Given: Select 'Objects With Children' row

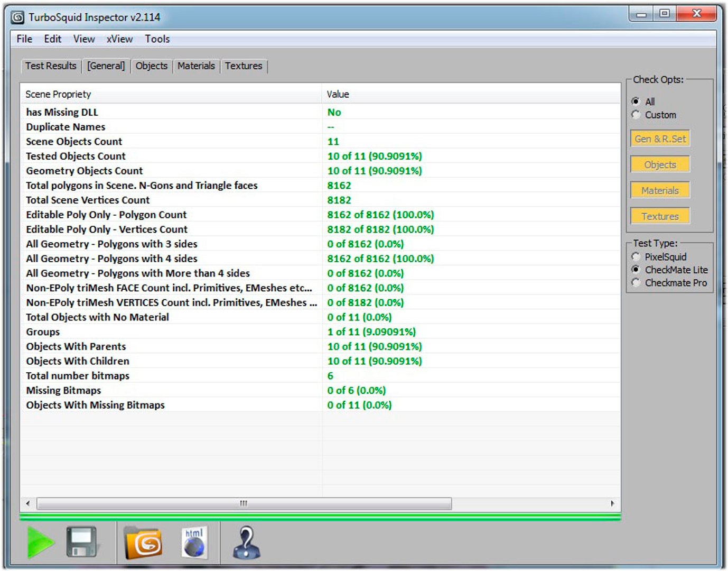Looking at the screenshot, I should 320,361.
